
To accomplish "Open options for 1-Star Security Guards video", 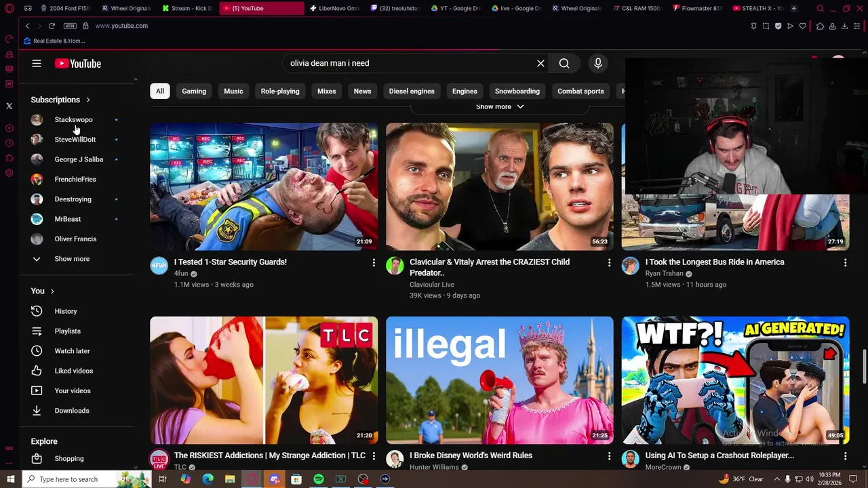I will tap(374, 262).
